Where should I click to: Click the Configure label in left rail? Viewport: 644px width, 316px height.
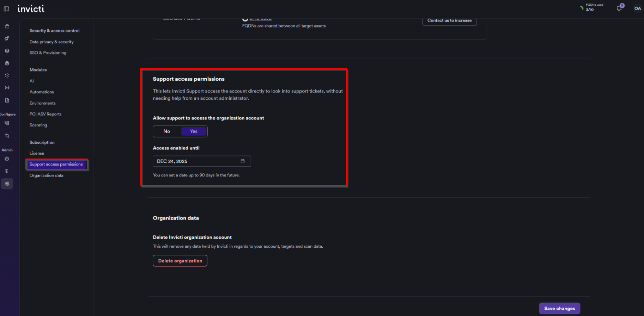tap(7, 114)
